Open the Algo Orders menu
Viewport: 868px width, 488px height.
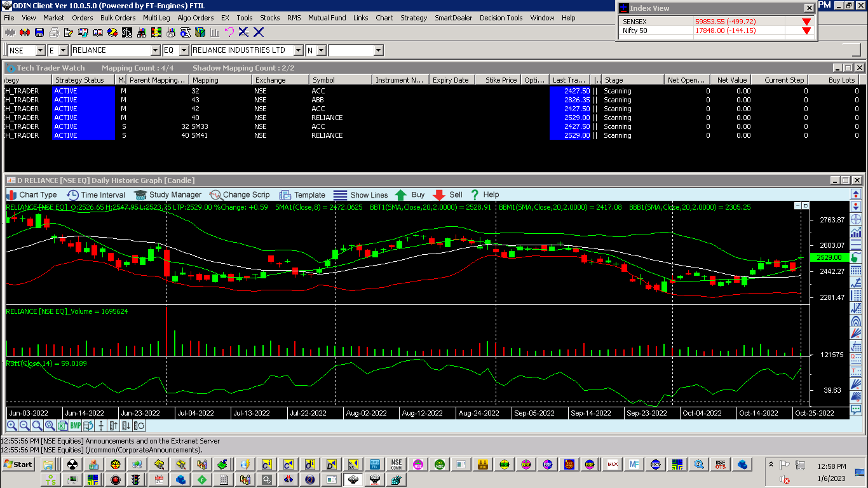196,18
